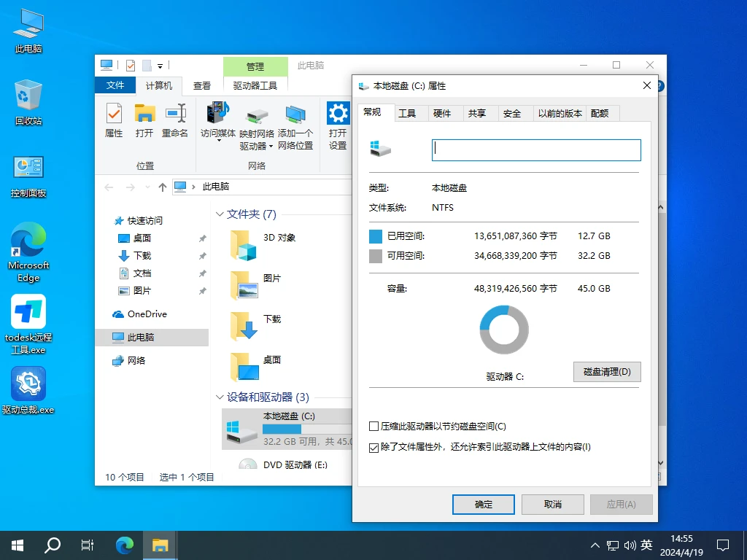Open the 3D 对象 folder icon
Screen dimensions: 747x560
tap(244, 245)
